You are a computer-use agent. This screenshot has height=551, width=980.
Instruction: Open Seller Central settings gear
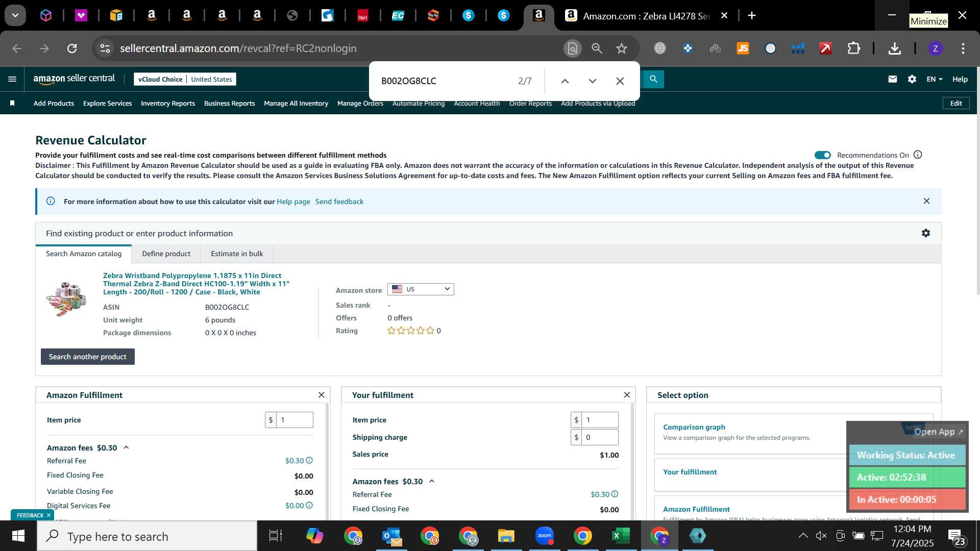click(x=912, y=79)
